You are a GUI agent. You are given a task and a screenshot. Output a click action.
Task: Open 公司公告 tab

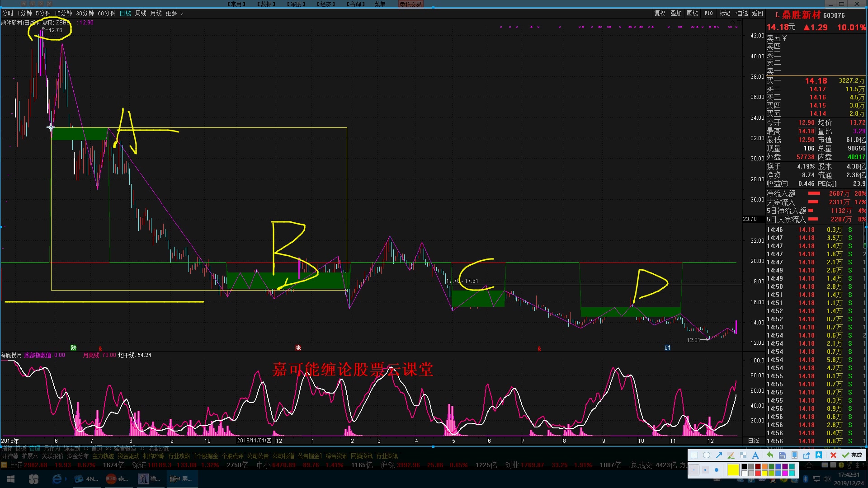258,456
